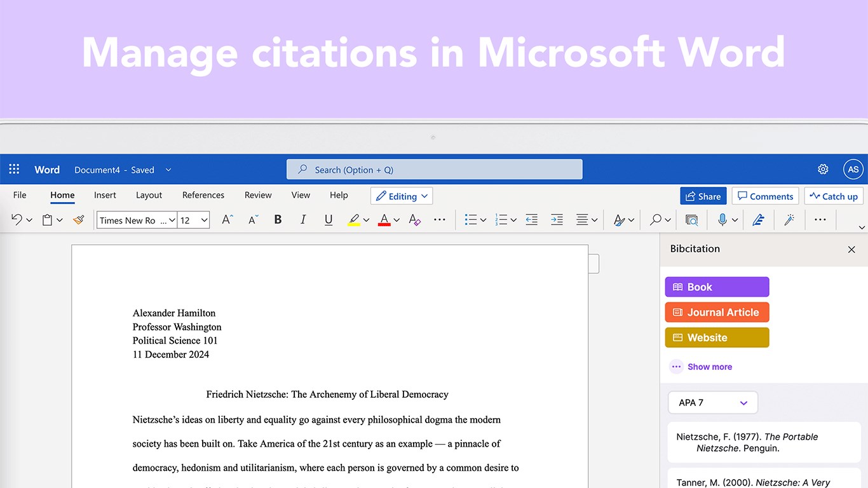This screenshot has height=488, width=868.
Task: Click the Share button
Action: [703, 196]
